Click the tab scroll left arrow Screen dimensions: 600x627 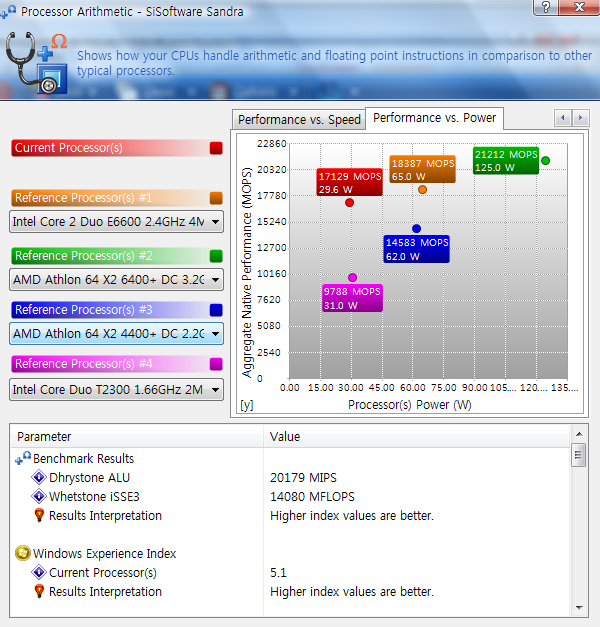coord(563,118)
